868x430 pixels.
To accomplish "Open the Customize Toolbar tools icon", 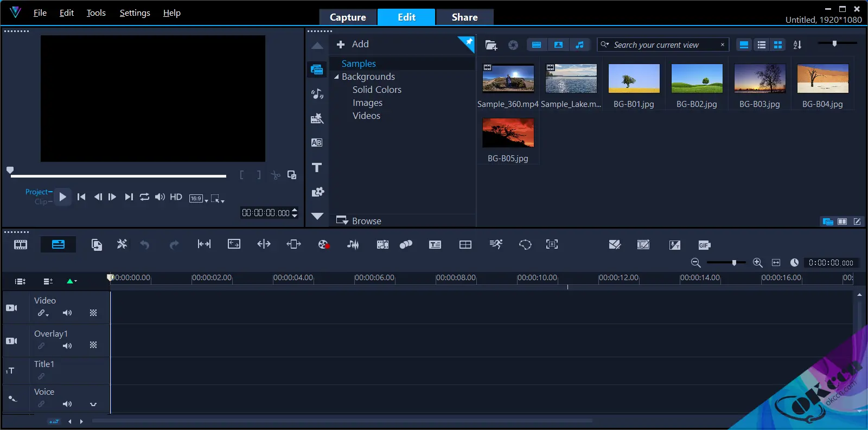I will [122, 244].
